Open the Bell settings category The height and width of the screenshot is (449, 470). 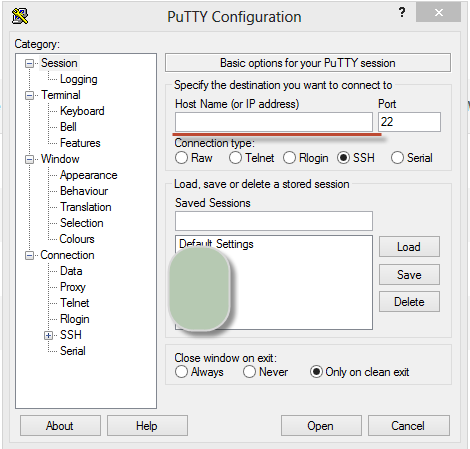click(x=68, y=127)
